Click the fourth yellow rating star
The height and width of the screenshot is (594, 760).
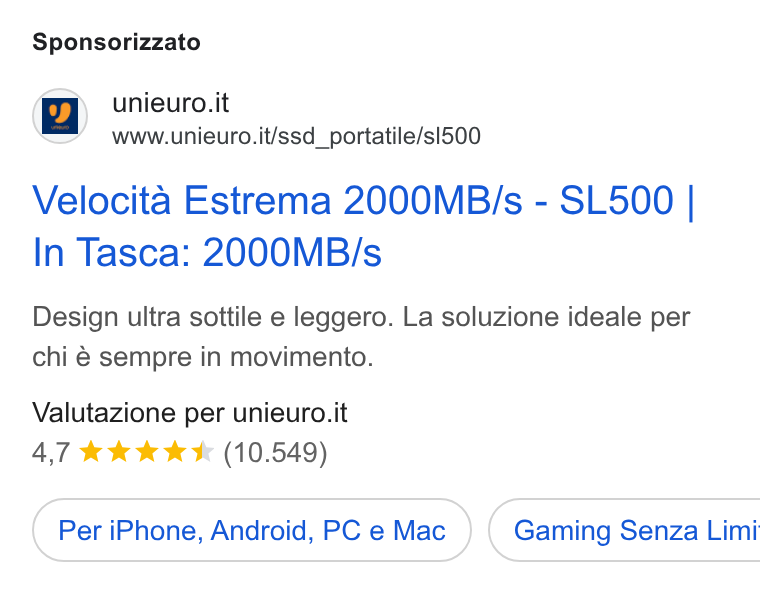tap(175, 452)
